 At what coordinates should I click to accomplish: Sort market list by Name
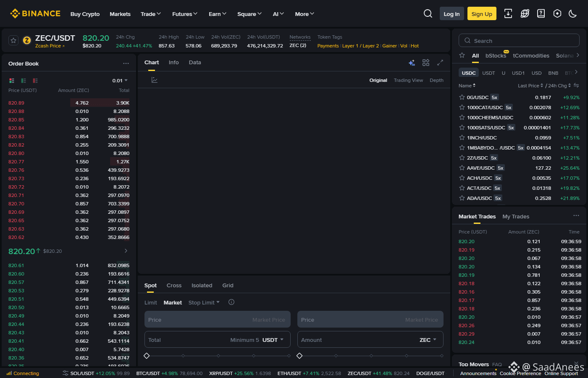tap(467, 85)
